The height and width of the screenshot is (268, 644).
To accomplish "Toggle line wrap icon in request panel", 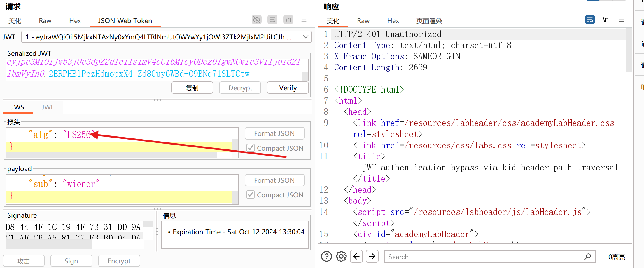I will tap(272, 20).
